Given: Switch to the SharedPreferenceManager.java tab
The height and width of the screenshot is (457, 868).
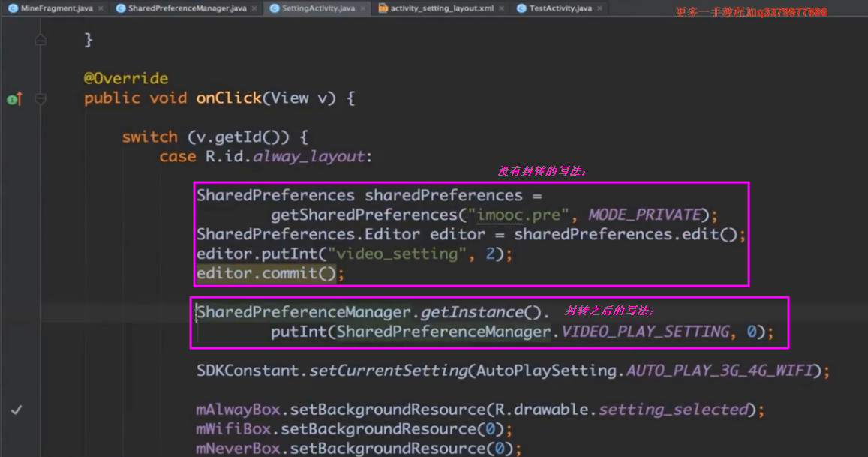Looking at the screenshot, I should [x=187, y=8].
